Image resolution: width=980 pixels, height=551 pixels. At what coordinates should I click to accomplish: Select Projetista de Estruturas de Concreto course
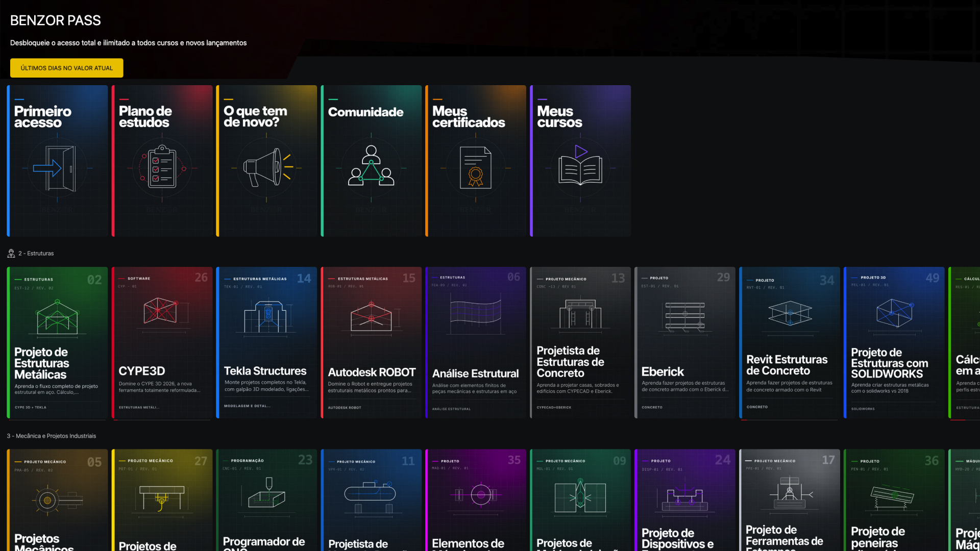point(580,343)
